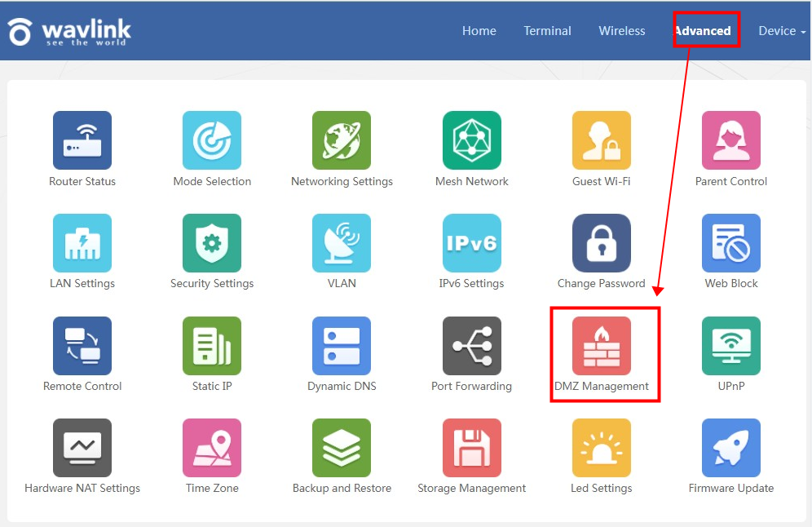Click the IPv6 Settings text
The image size is (812, 527).
(x=472, y=283)
